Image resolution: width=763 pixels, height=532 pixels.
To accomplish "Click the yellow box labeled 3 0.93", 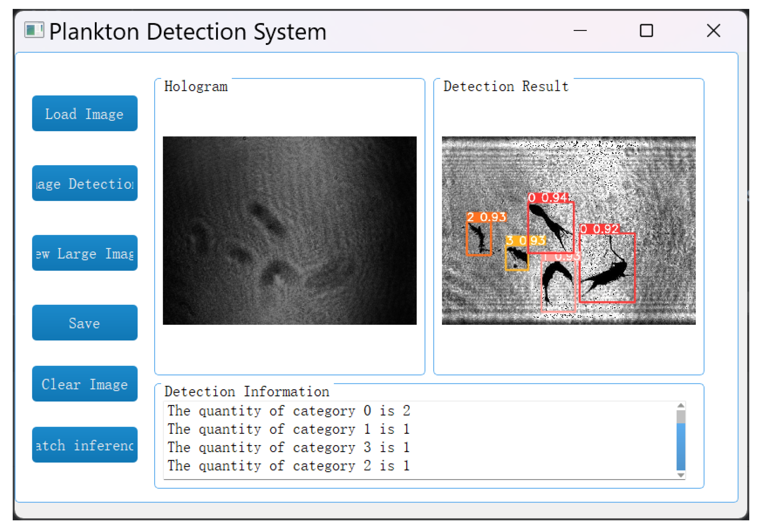I will [516, 257].
